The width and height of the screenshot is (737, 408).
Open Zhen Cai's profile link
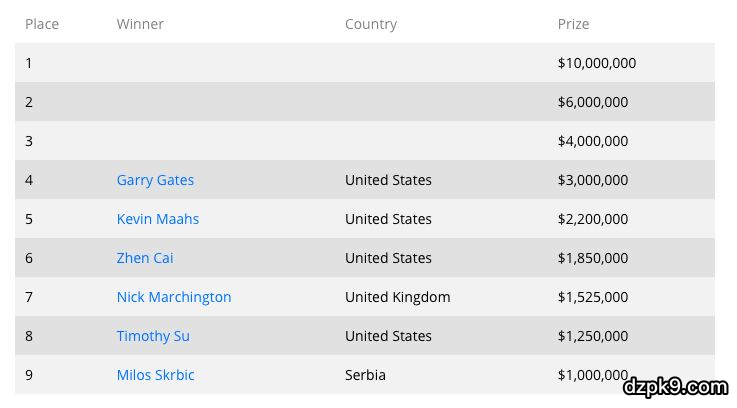point(145,258)
